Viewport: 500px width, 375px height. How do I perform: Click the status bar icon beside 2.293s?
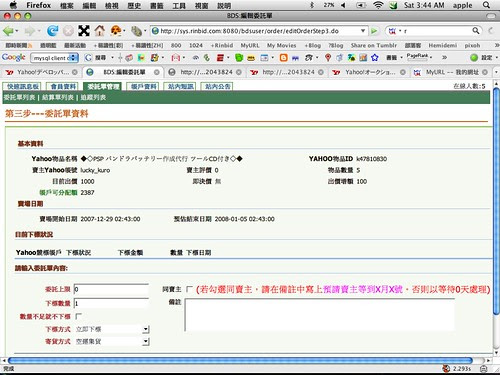pyautogui.click(x=446, y=368)
